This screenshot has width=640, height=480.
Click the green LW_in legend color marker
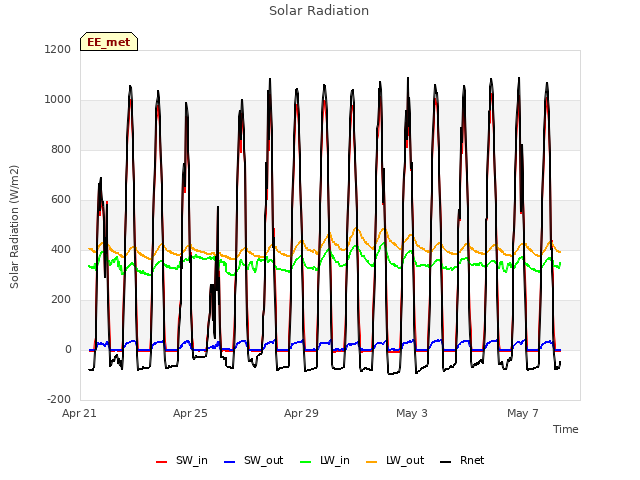point(306,462)
